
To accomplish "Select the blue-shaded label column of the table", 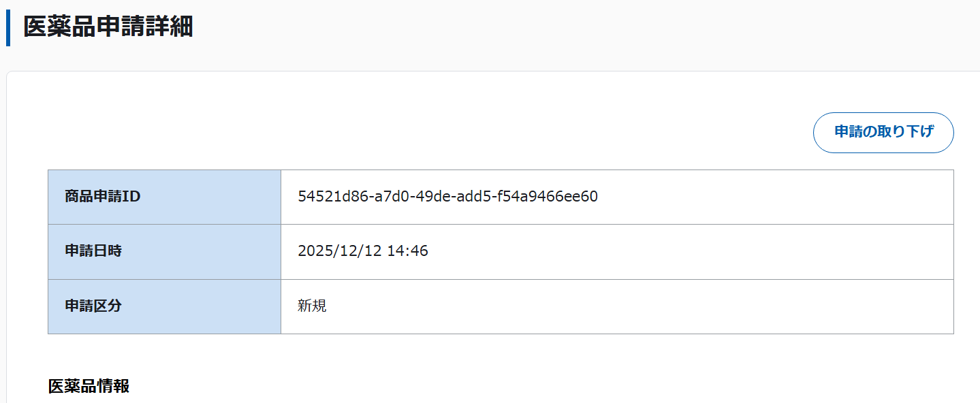I will point(163,251).
